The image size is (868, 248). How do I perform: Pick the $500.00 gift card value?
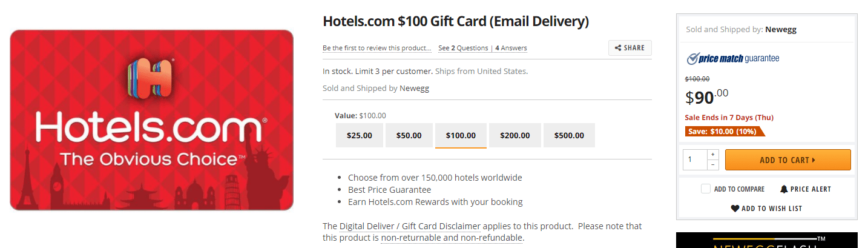click(569, 135)
